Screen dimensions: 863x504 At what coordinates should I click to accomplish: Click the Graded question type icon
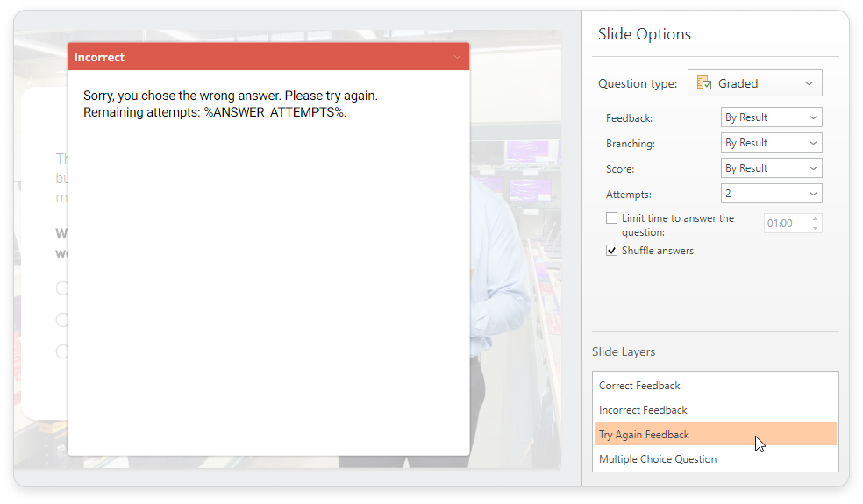tap(703, 83)
